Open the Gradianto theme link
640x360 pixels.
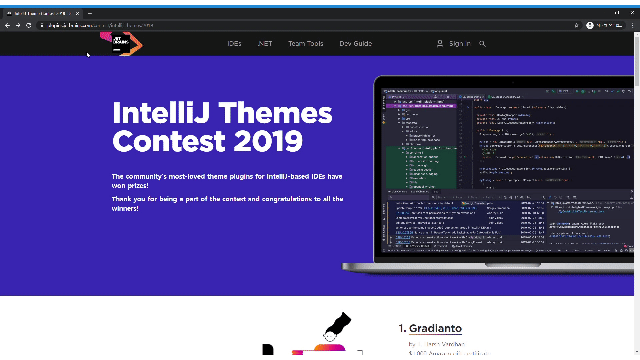click(x=435, y=329)
